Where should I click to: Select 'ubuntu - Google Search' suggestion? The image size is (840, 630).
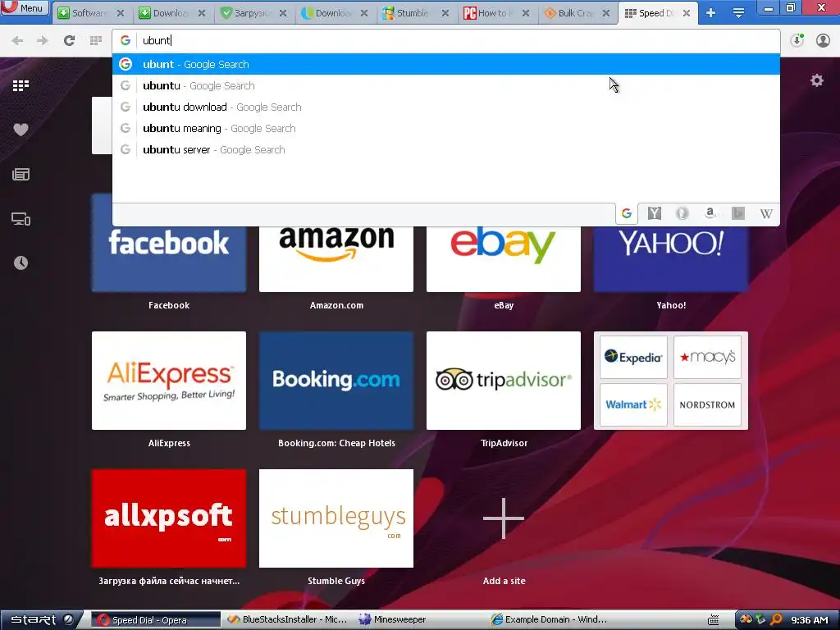click(445, 85)
